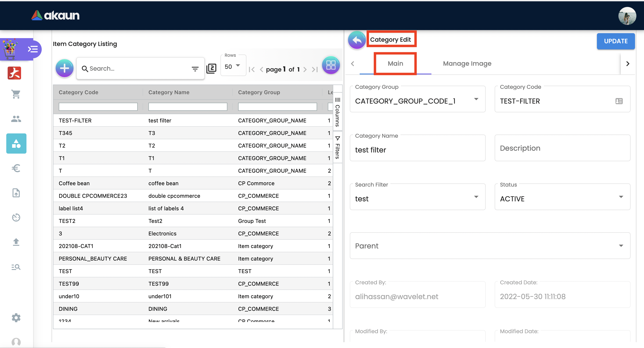The image size is (644, 348).
Task: Click the back arrow beside Category Edit
Action: click(357, 40)
